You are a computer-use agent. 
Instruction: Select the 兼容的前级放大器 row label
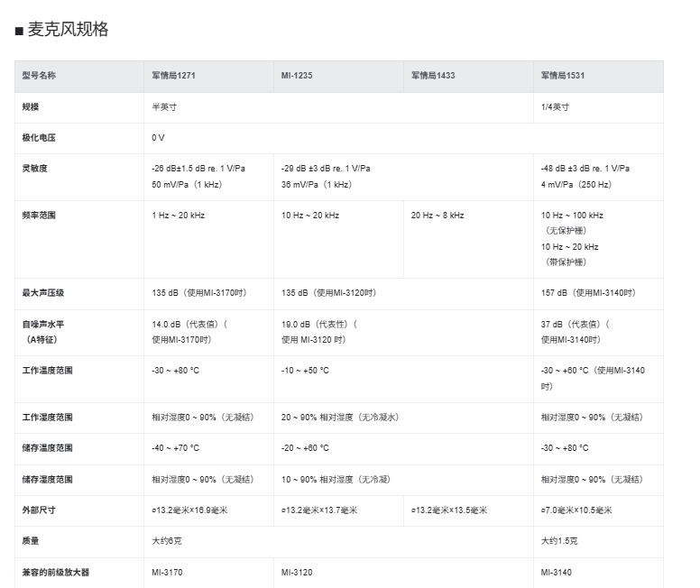(56, 573)
